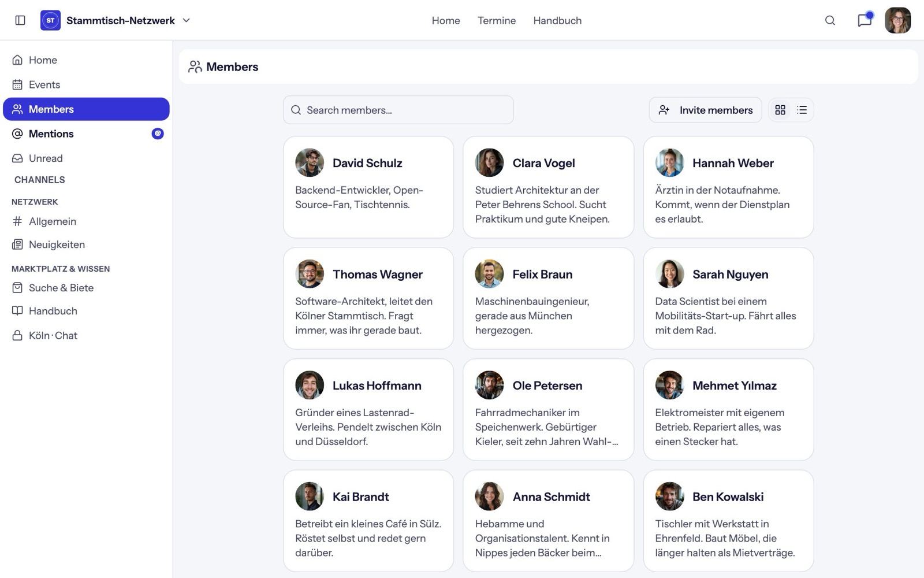Click the Members page heading icon
924x578 pixels.
[x=195, y=67]
